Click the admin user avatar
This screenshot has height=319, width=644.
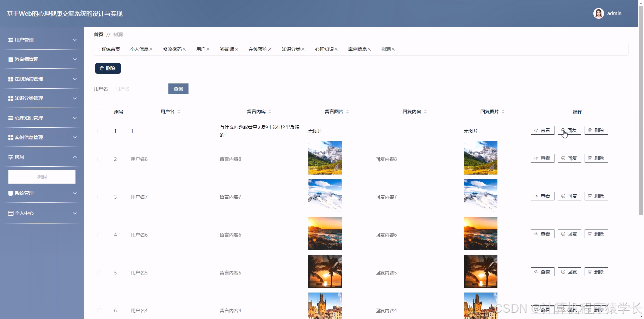click(x=598, y=13)
